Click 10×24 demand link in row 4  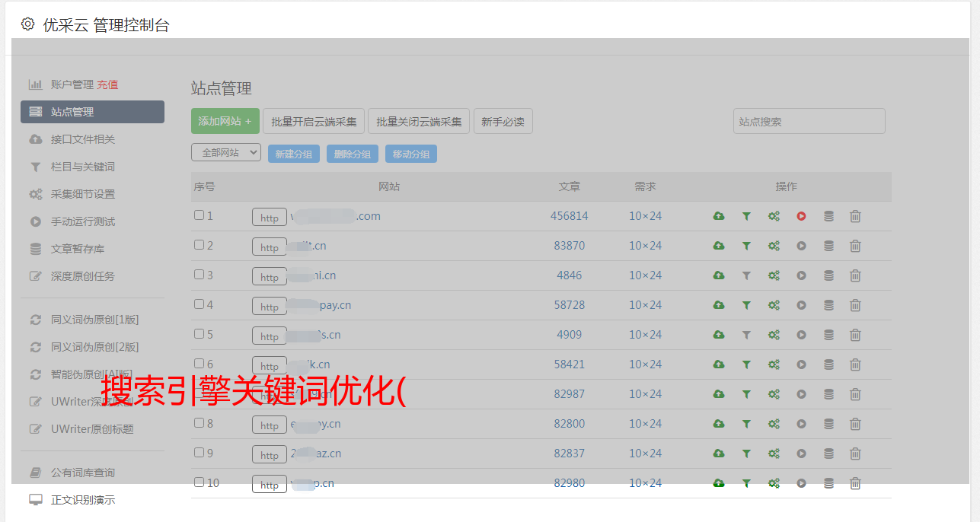click(x=646, y=305)
